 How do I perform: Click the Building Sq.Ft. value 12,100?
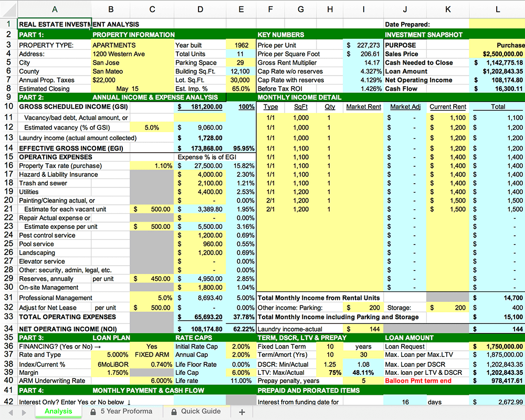click(241, 71)
